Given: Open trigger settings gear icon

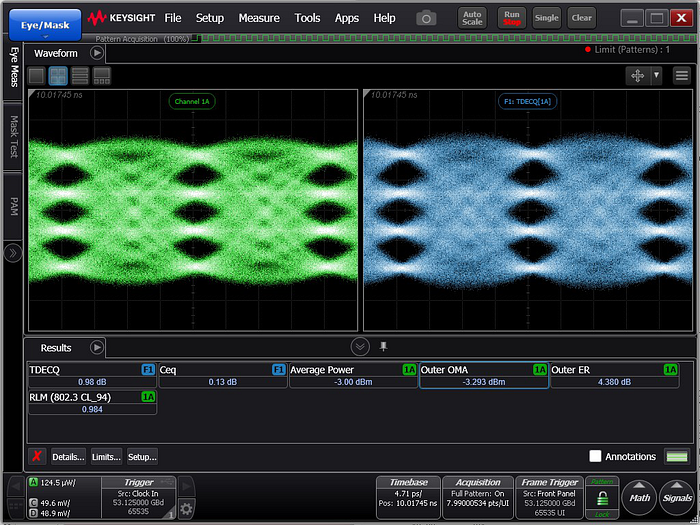Looking at the screenshot, I should tap(186, 508).
